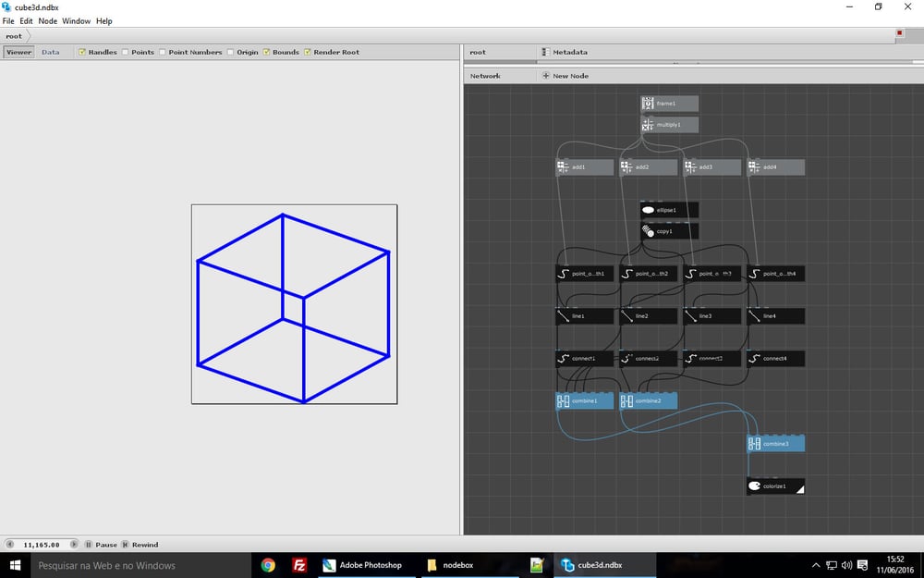Image resolution: width=924 pixels, height=578 pixels.
Task: Select the copy1 node
Action: [669, 231]
